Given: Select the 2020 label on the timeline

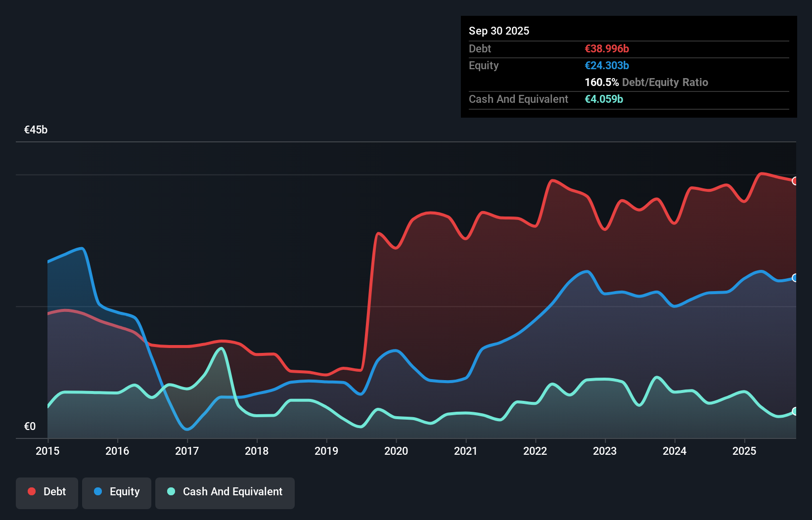Looking at the screenshot, I should (396, 451).
